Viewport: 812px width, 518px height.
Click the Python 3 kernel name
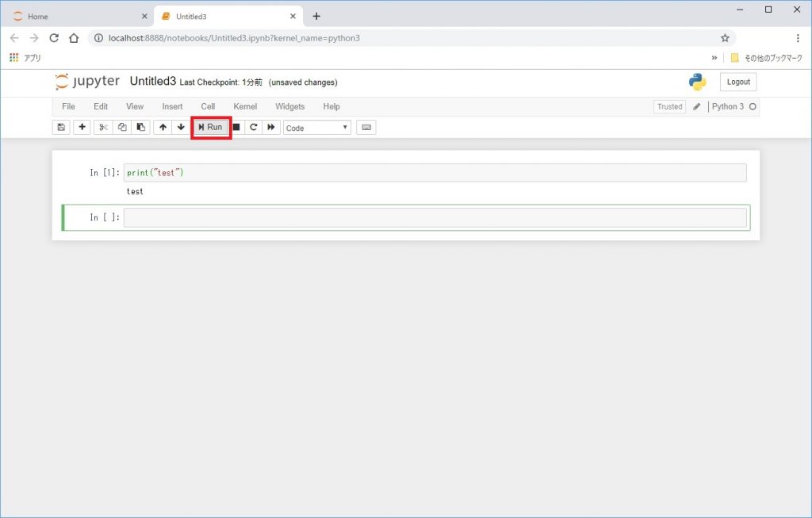pos(728,107)
